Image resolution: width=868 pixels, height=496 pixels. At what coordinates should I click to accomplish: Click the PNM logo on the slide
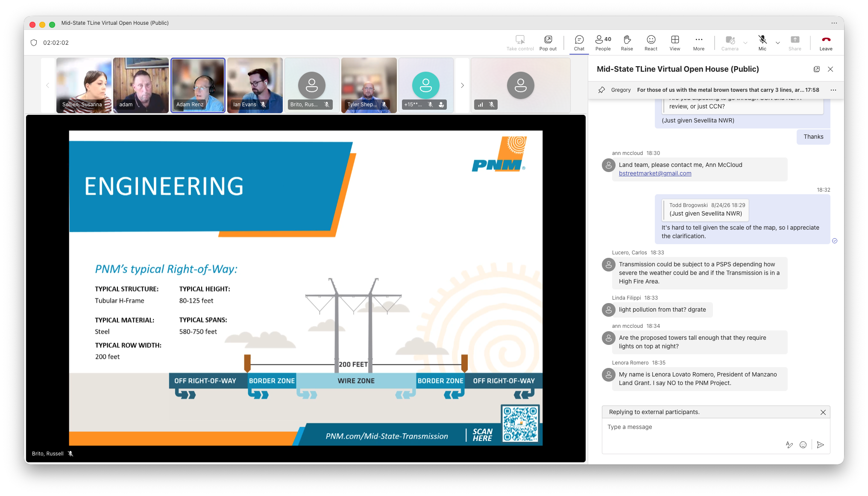(x=499, y=155)
